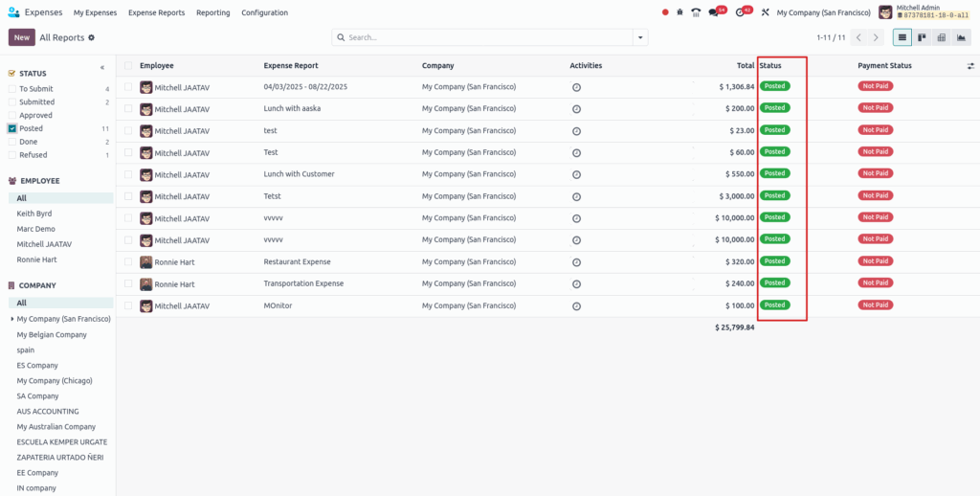The image size is (980, 496).
Task: Switch to Kanban view
Action: (x=922, y=37)
